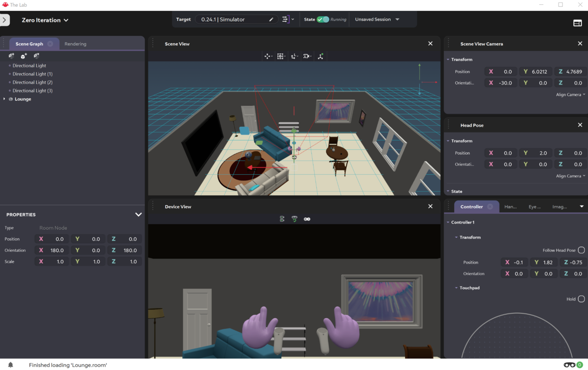
Task: Open the Zero Iteration project dropdown
Action: (45, 20)
